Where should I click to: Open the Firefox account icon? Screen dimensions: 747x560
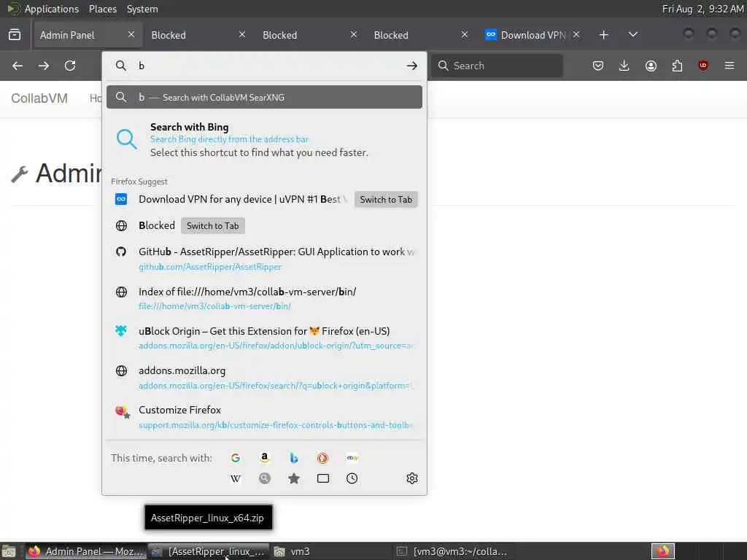(x=651, y=66)
